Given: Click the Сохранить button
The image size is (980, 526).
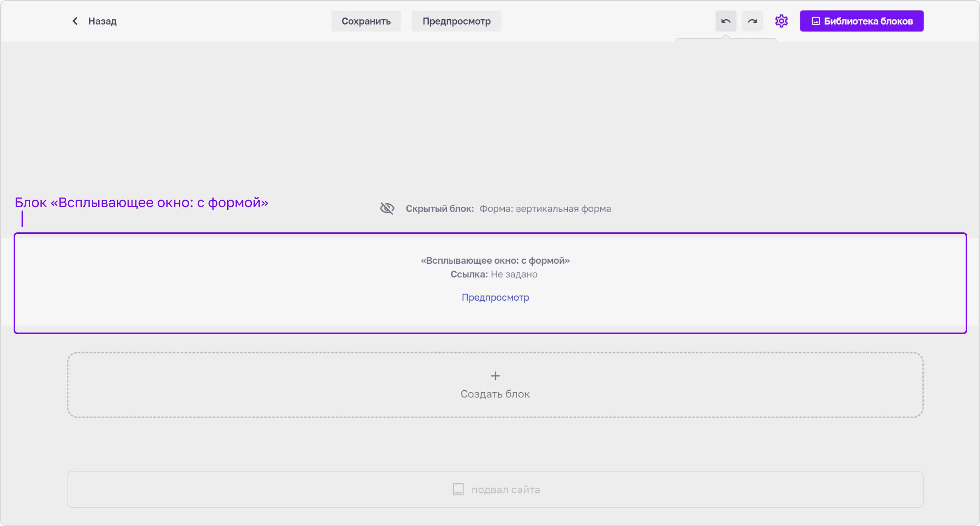Looking at the screenshot, I should click(366, 21).
